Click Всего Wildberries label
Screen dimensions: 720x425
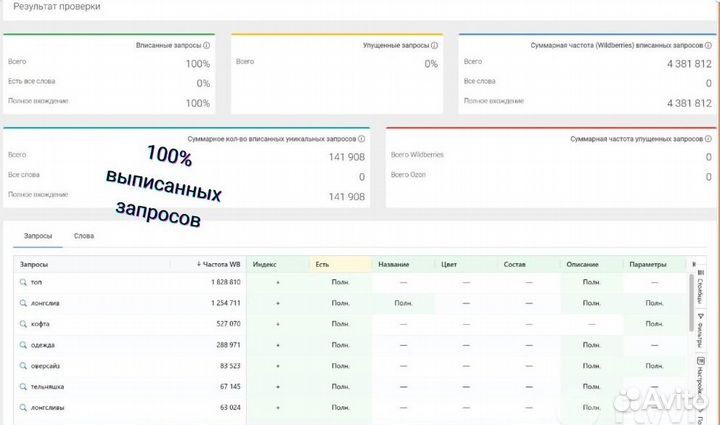point(417,155)
